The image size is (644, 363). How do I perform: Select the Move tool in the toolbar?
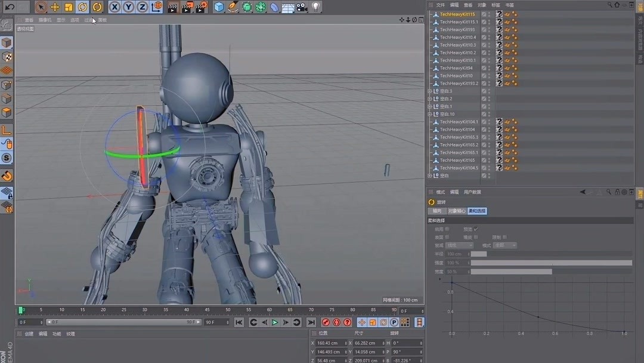55,7
